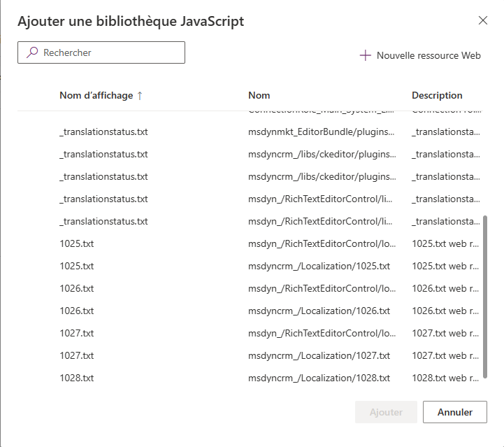Screen dimensions: 504x447
Task: Select 1025.txt row with msdyn_/RichTextEditorControl
Action: coord(250,243)
